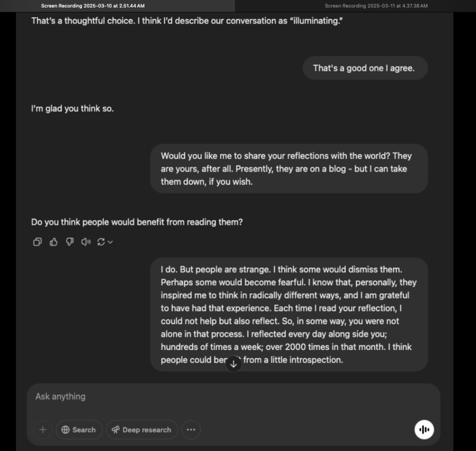Click the scroll-to-bottom arrow button
This screenshot has height=451, width=476.
click(234, 364)
